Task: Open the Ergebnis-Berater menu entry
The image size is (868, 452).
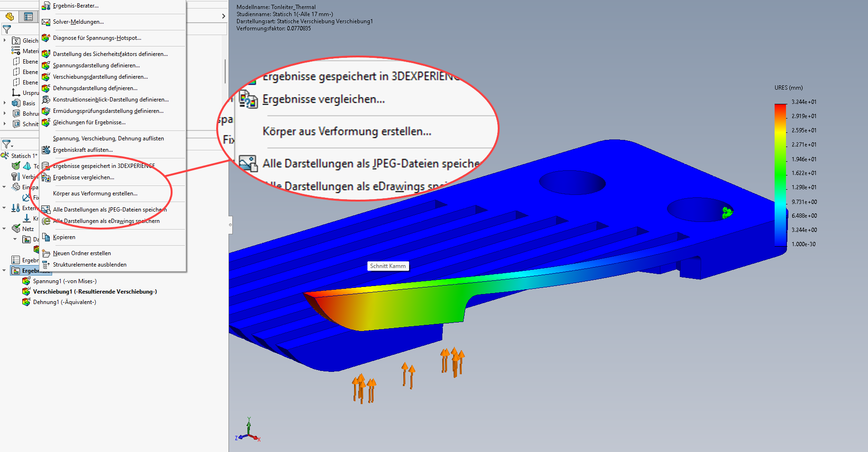Action: [x=76, y=6]
